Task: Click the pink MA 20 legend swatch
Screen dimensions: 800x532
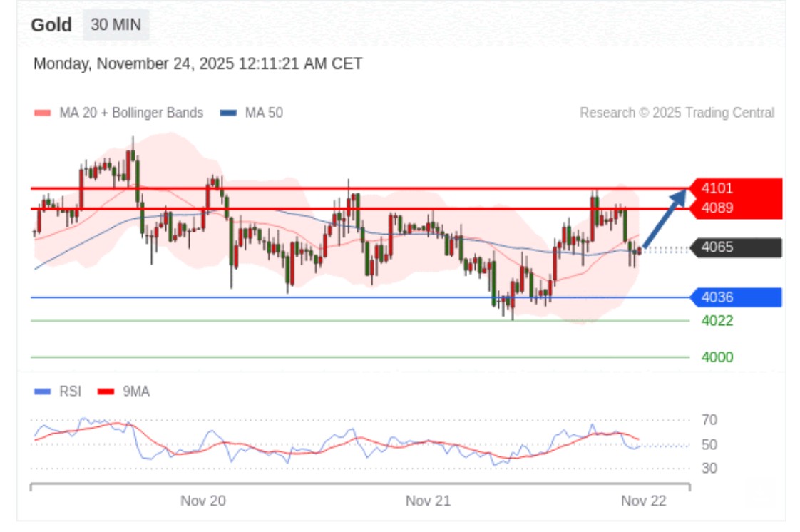Action: tap(43, 113)
